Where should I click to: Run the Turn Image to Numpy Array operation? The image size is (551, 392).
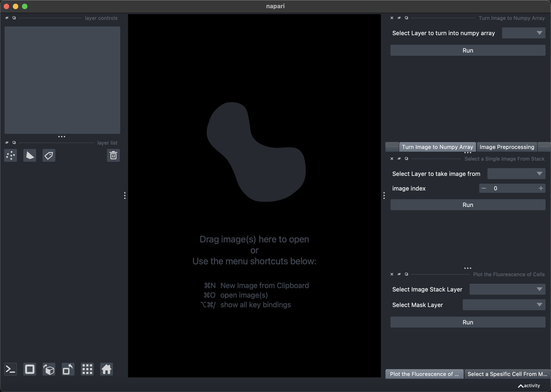(x=468, y=50)
